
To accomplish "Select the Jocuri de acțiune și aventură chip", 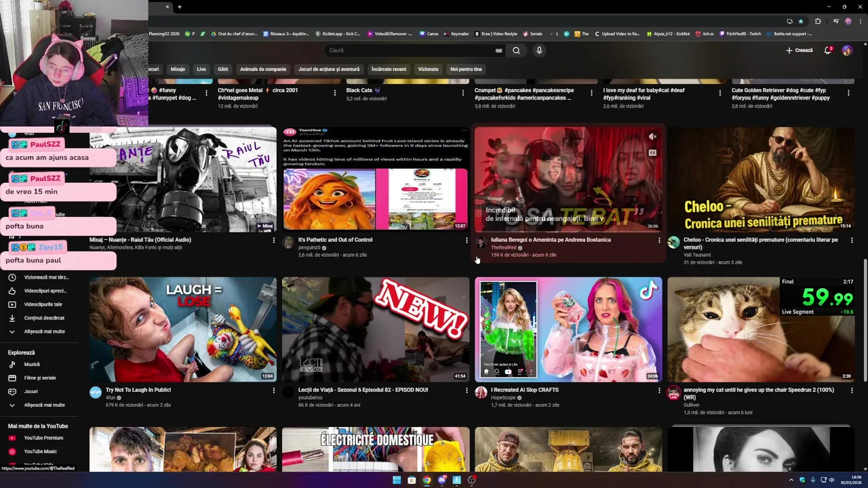I will [329, 69].
